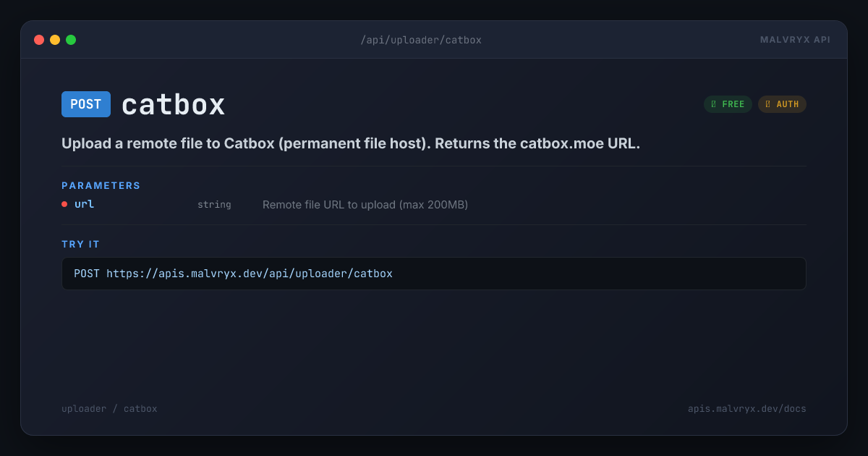Click the PARAMETERS section header
The image size is (868, 456).
pyautogui.click(x=101, y=185)
